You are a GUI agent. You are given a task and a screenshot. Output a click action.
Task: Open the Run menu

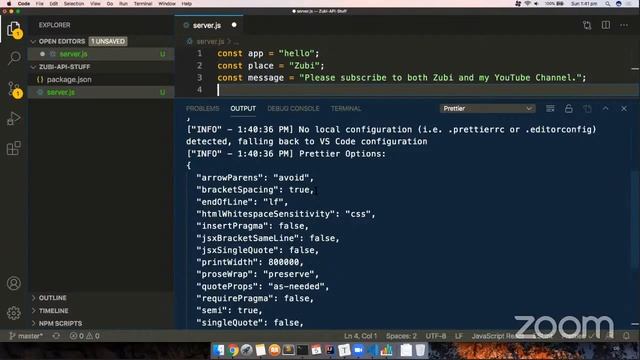point(123,3)
